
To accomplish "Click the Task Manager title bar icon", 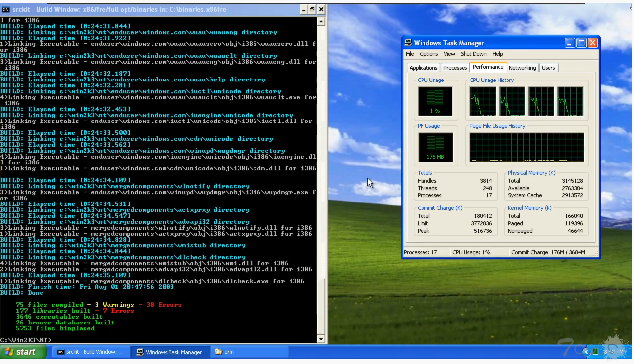I will tap(408, 43).
